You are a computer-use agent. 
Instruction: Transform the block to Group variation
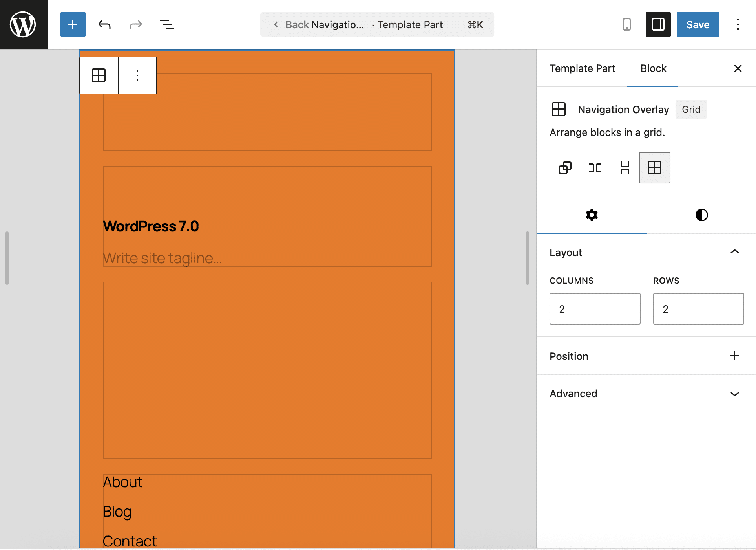(x=565, y=168)
